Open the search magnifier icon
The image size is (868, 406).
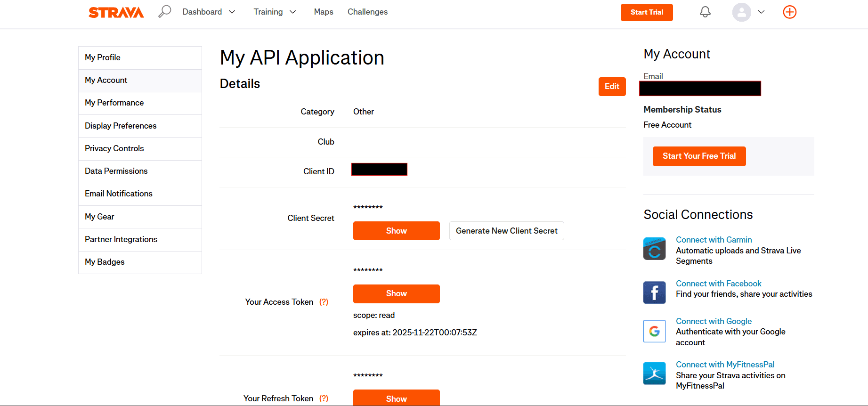[164, 11]
